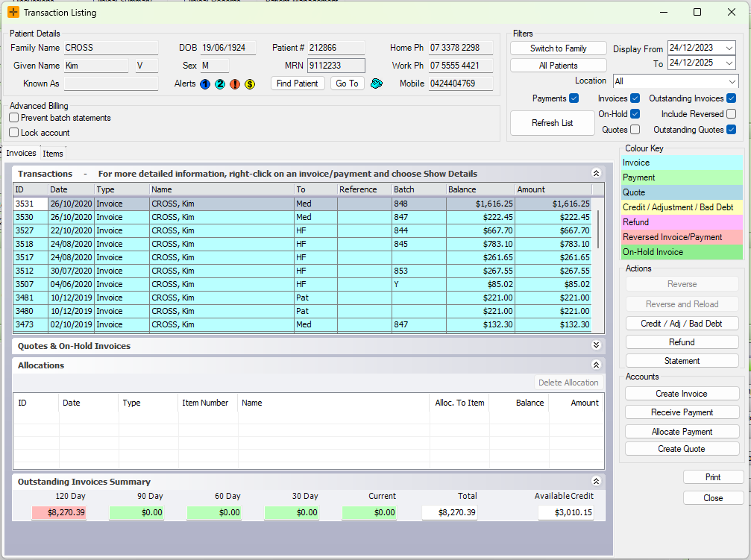This screenshot has width=751, height=560.
Task: Click the Create Invoice button
Action: point(682,394)
